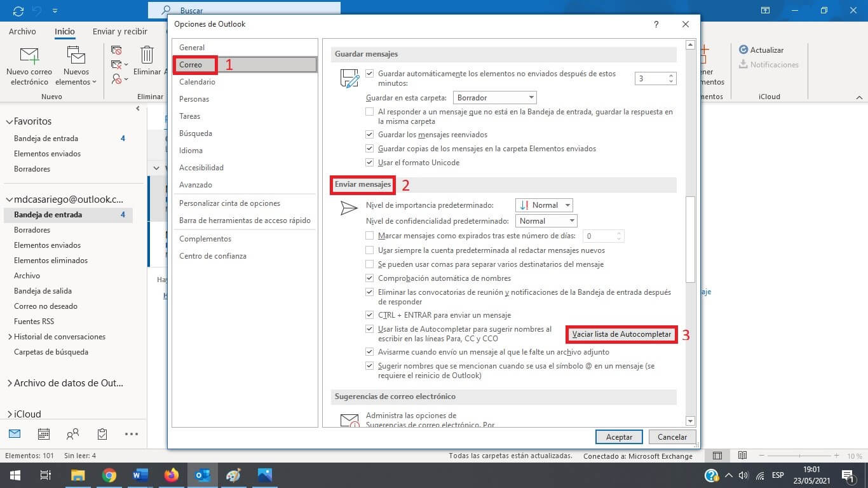Screen dimensions: 868x488
Task: Enable Marcar mensajes como expirados checkbox
Action: point(370,236)
